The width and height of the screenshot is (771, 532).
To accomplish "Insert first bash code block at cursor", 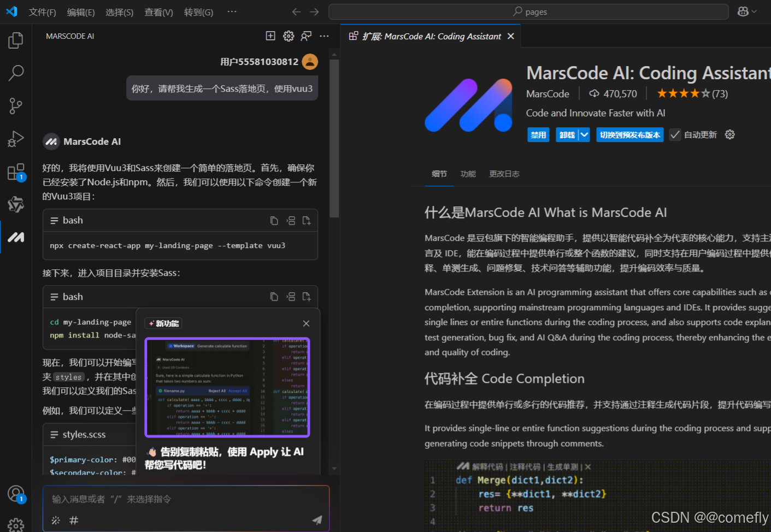I will [x=291, y=221].
